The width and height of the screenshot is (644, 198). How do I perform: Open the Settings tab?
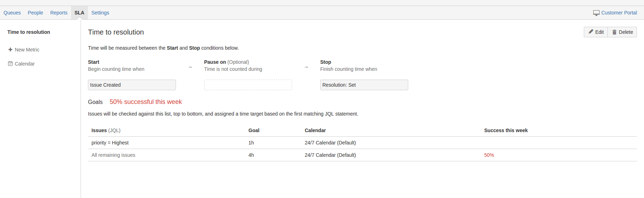coord(100,13)
